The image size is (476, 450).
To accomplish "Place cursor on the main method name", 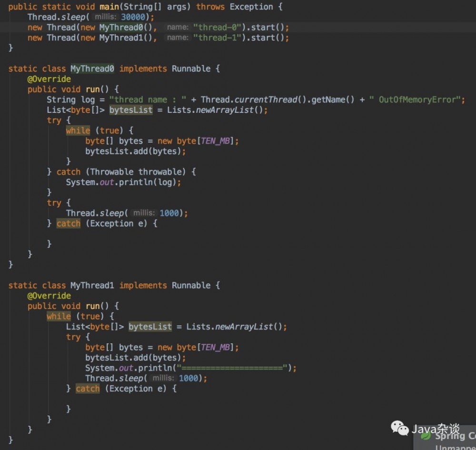I will point(109,7).
